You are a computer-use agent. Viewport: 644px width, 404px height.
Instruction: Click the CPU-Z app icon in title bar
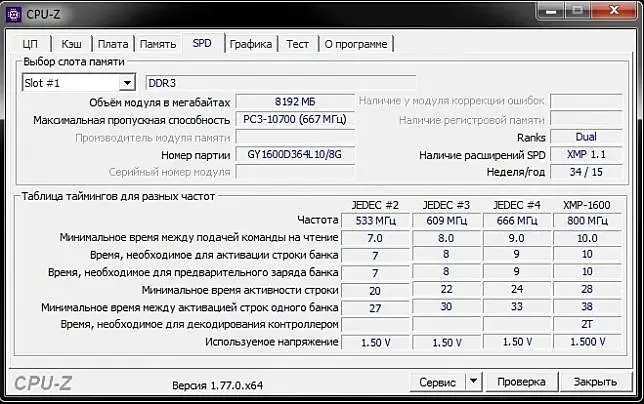[x=14, y=14]
